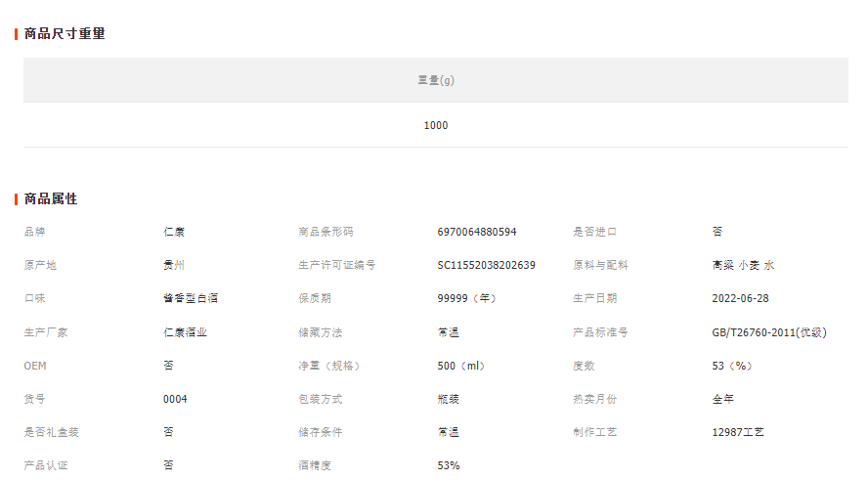Viewport: 868px width, 480px height.
Task: Select the product standard GB/T26760-2011(优级)
Action: click(x=769, y=332)
